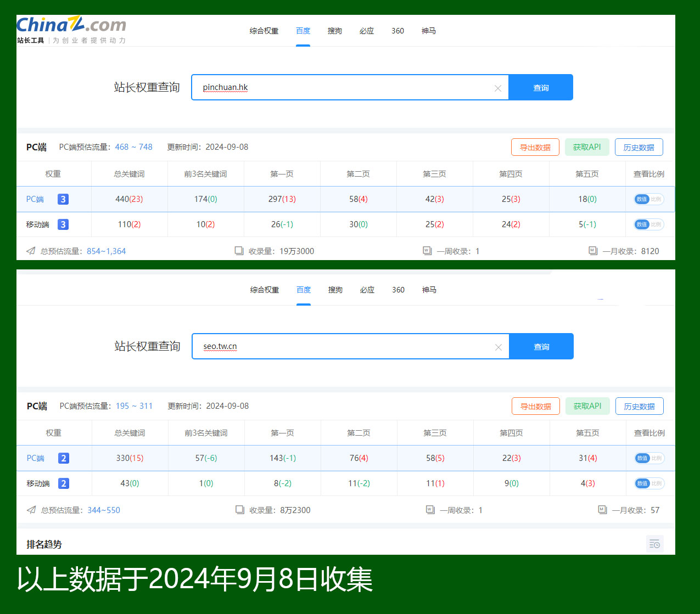Click the Chinaz.com site logo
700x614 pixels.
click(x=70, y=25)
